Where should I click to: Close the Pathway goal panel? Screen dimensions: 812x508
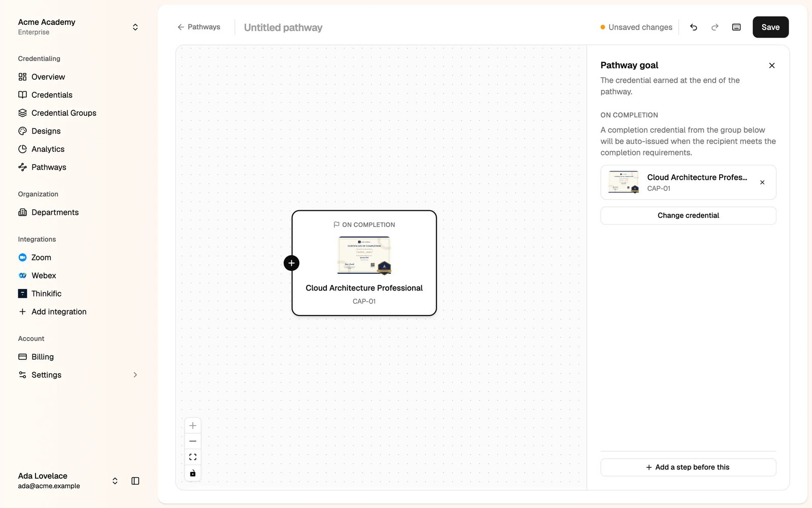(x=772, y=66)
